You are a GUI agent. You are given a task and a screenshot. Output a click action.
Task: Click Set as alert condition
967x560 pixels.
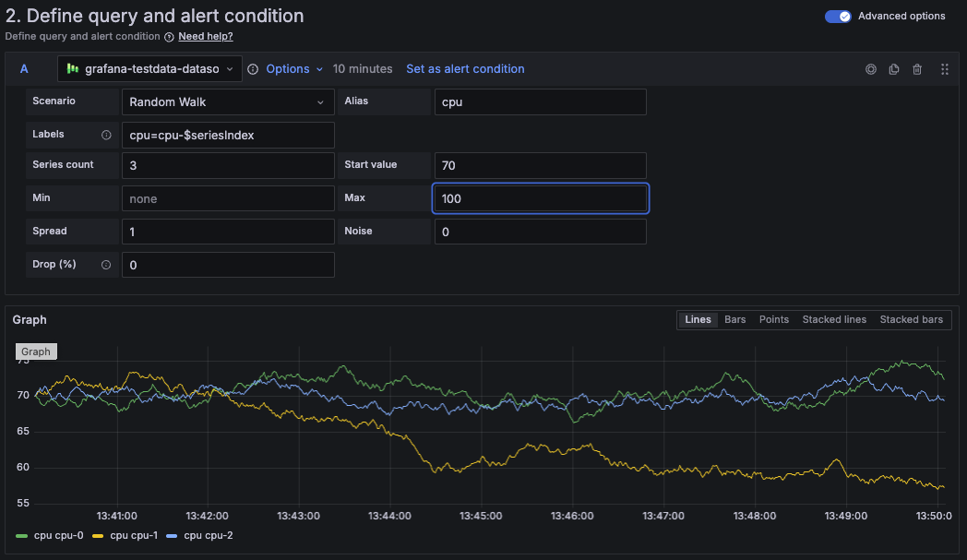[x=465, y=69]
